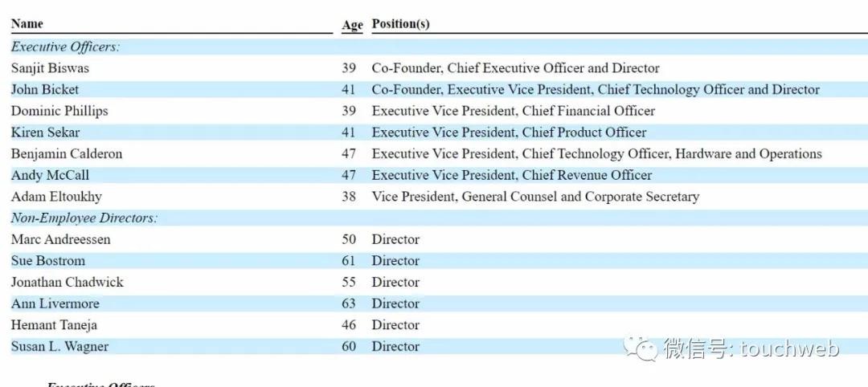
Task: Click the "Position(s)" column header
Action: click(400, 24)
